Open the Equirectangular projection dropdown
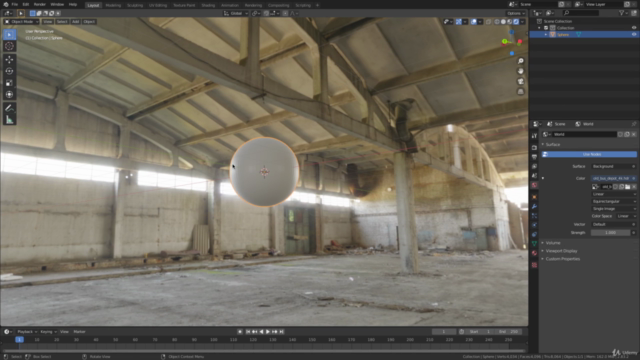Viewport: 640px width, 360px height. [x=613, y=201]
